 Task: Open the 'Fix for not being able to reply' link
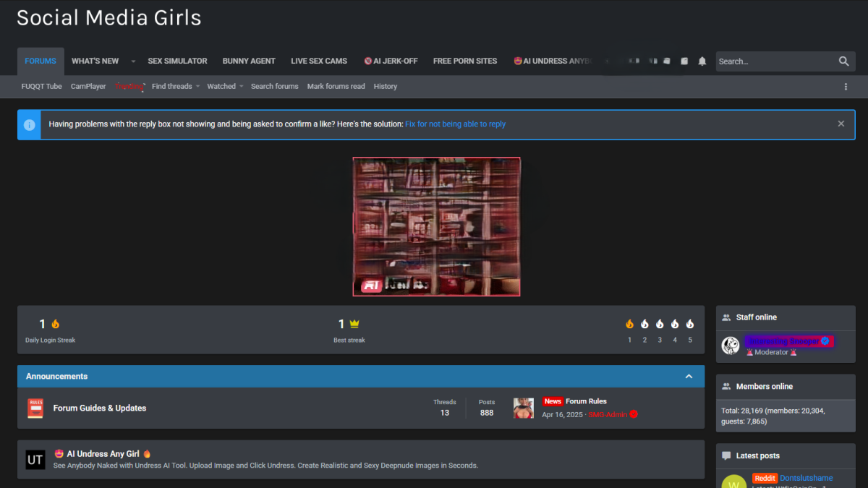click(x=455, y=124)
